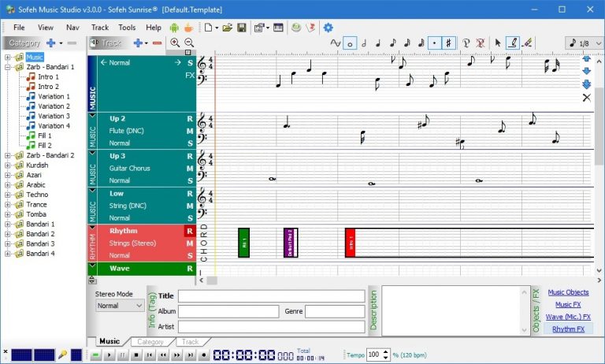The image size is (605, 364).
Task: Open the Rhythm FX link
Action: click(x=568, y=329)
